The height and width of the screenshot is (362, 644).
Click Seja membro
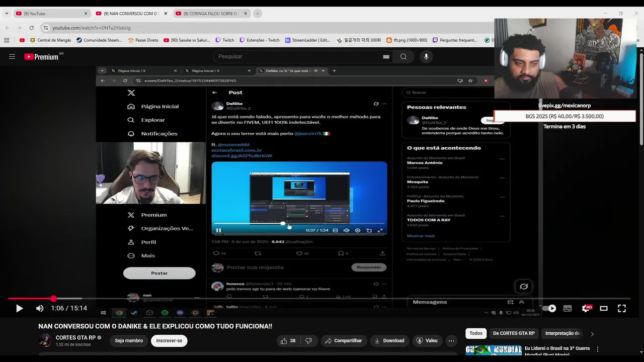[129, 340]
